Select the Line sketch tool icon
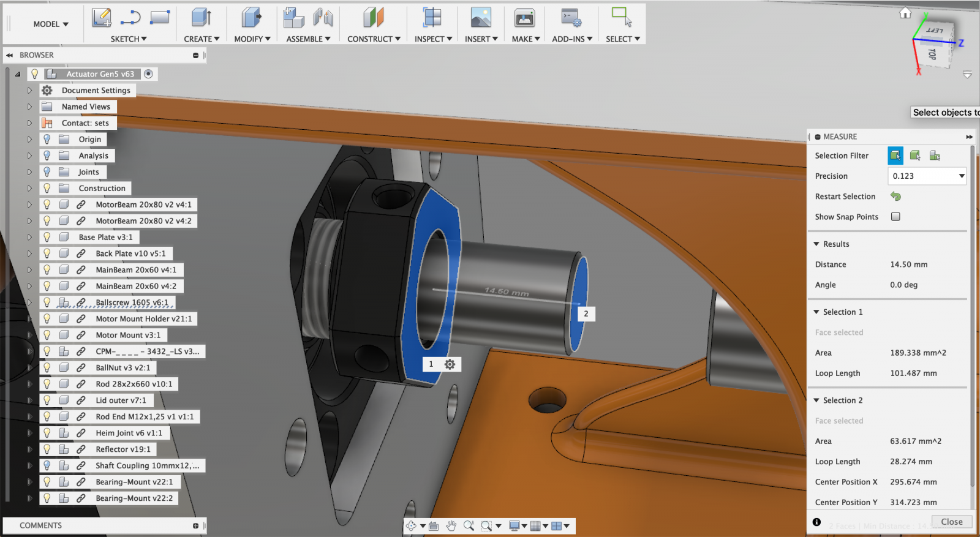 coord(130,18)
